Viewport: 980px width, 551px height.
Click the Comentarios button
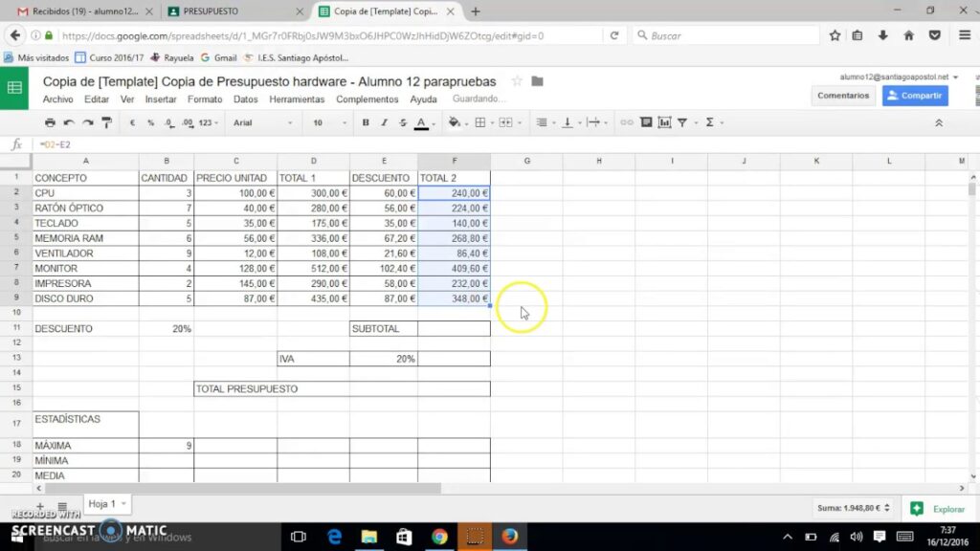[842, 96]
